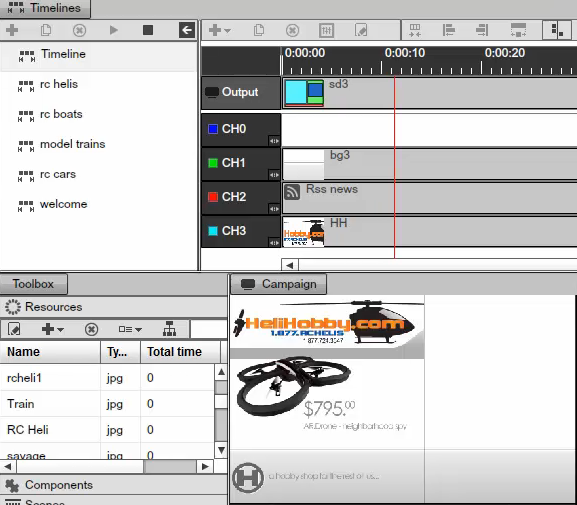Delete the selected timeline via circle-x icon
The height and width of the screenshot is (505, 577).
pyautogui.click(x=79, y=30)
